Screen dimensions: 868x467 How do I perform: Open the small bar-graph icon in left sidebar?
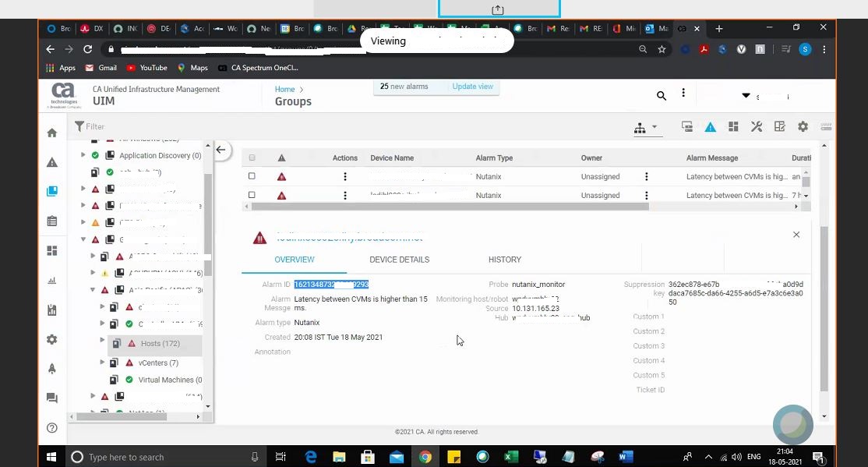click(52, 281)
